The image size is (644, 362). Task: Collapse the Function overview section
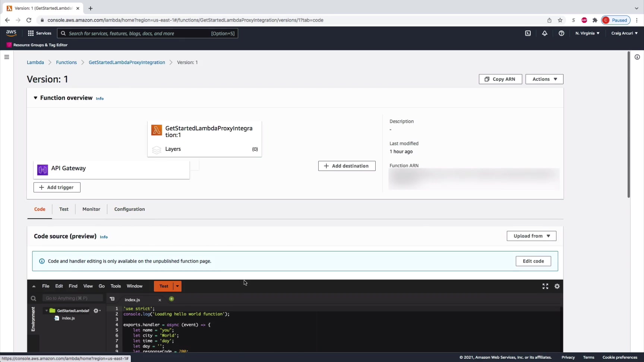35,98
